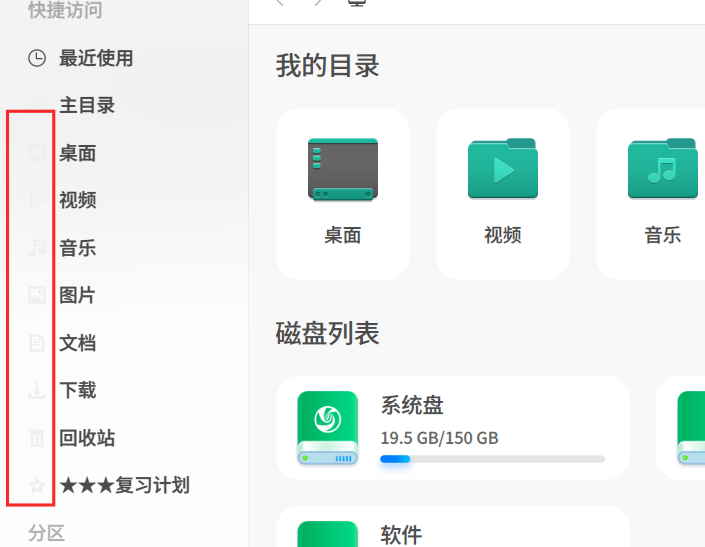
Task: Open the 视频 folder card under 我的目录
Action: [x=503, y=194]
